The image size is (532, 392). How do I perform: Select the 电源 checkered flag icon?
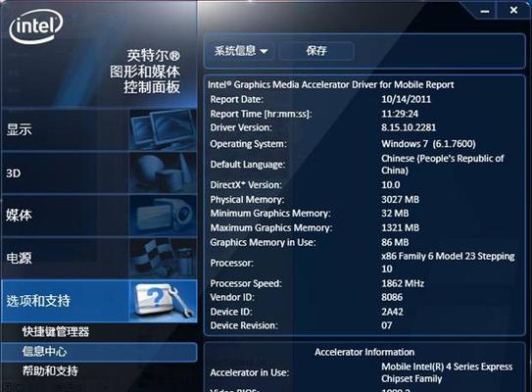(163, 259)
